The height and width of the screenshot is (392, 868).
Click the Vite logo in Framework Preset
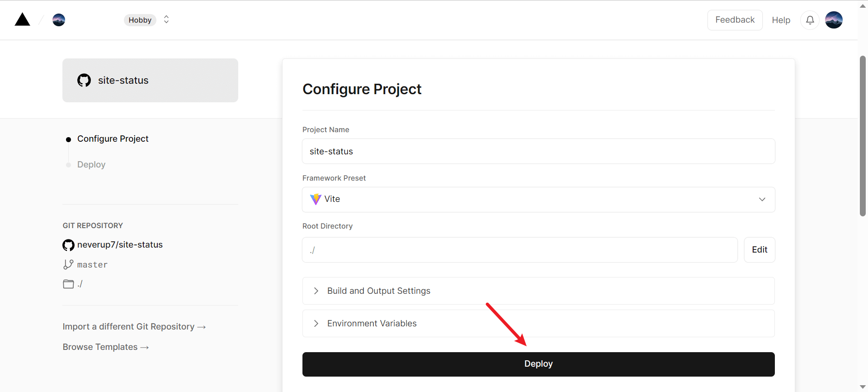tap(316, 199)
